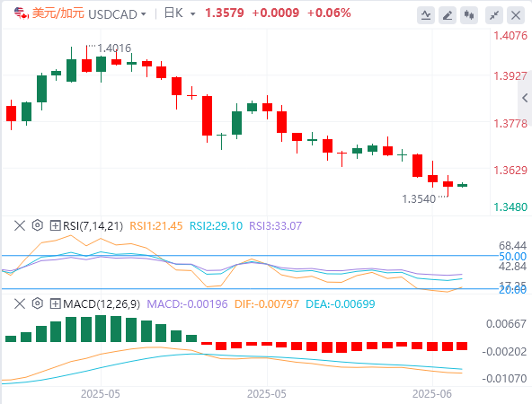Viewport: 532px width, 404px height.
Task: Select the 1.4016 high price marker
Action: 114,48
